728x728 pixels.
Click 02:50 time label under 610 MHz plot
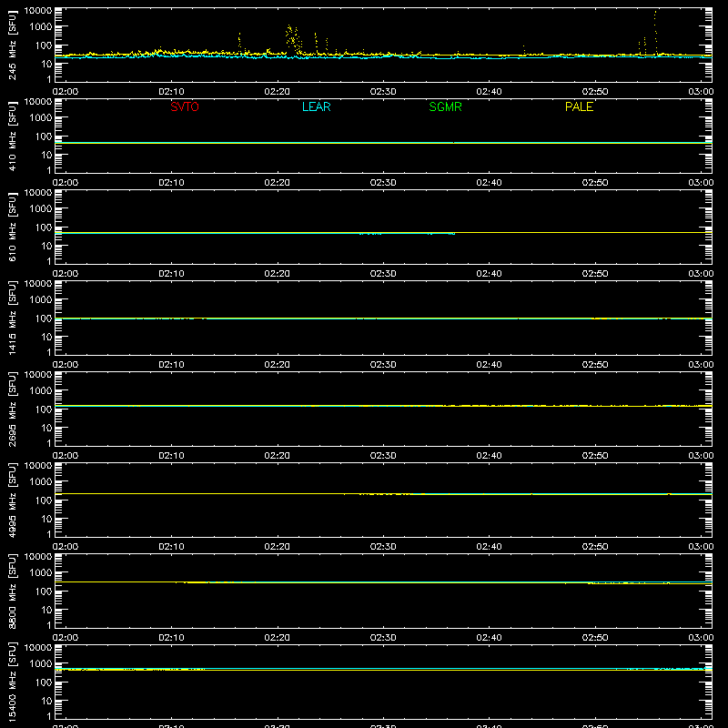[595, 274]
